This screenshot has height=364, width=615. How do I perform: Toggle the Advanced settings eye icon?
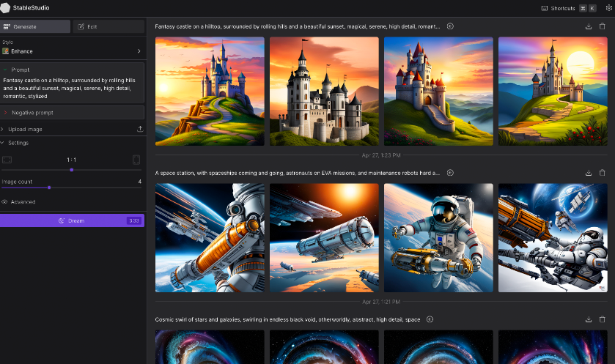pyautogui.click(x=5, y=201)
